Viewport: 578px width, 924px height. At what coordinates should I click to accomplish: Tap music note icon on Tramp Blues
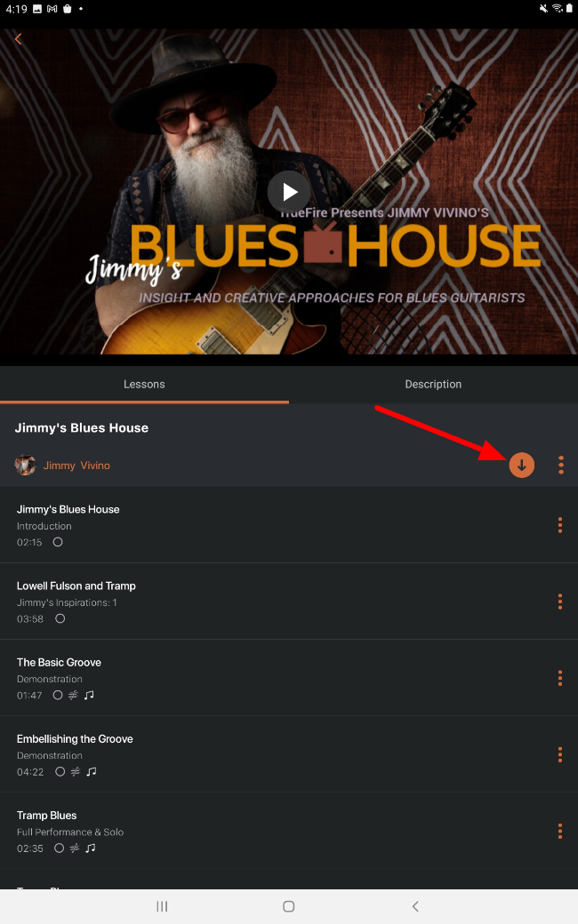pos(90,848)
